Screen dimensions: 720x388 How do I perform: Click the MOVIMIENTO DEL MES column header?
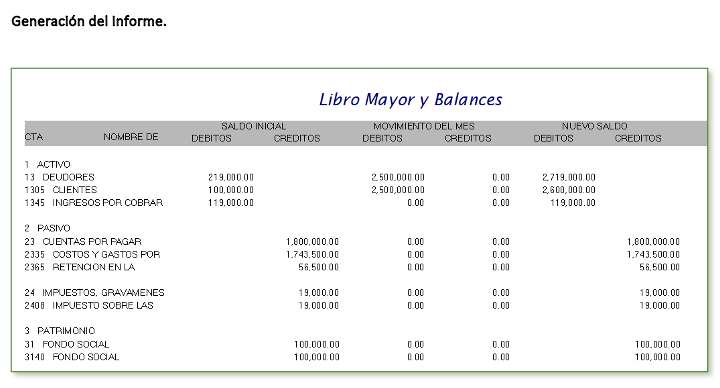pyautogui.click(x=423, y=126)
